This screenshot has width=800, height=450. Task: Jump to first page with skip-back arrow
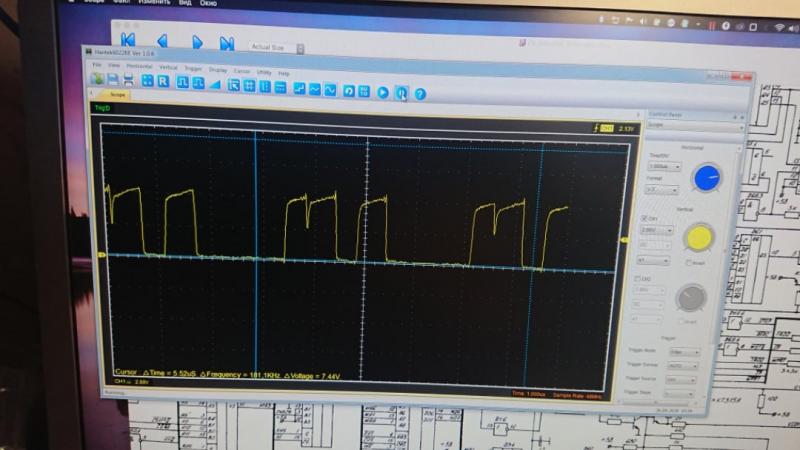(x=128, y=41)
